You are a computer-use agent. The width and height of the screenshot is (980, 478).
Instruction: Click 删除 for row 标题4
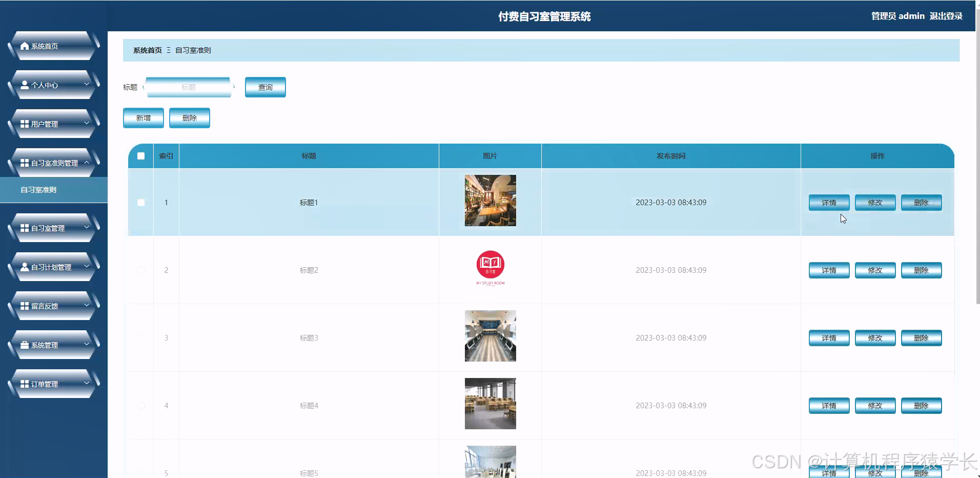pyautogui.click(x=922, y=406)
